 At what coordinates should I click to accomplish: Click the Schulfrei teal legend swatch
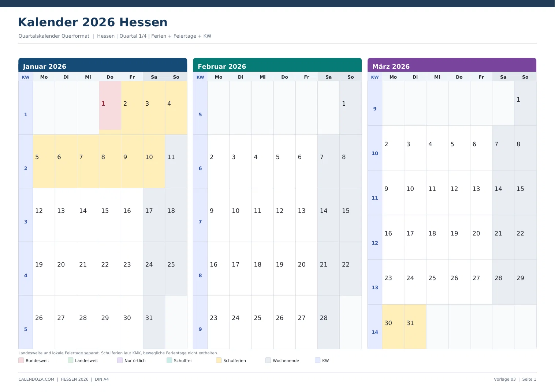(x=169, y=360)
